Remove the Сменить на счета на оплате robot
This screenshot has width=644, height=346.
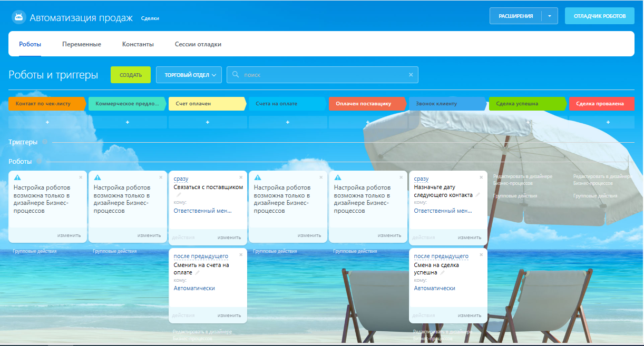tap(241, 255)
